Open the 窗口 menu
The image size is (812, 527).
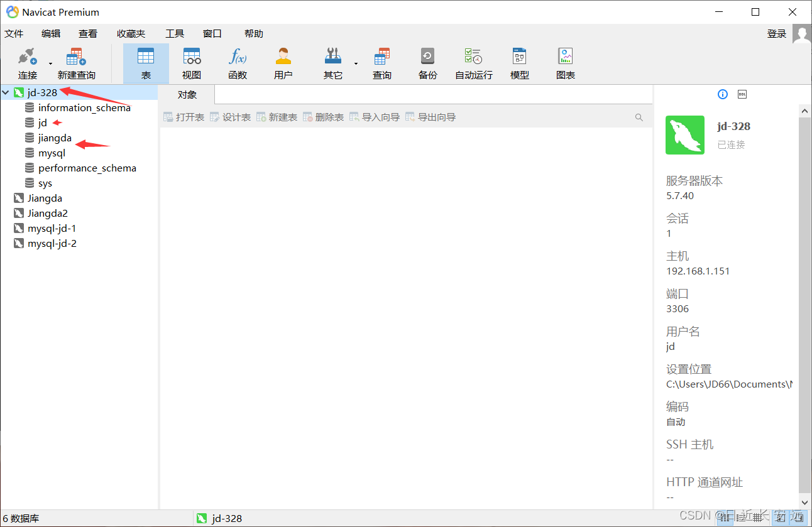point(212,34)
